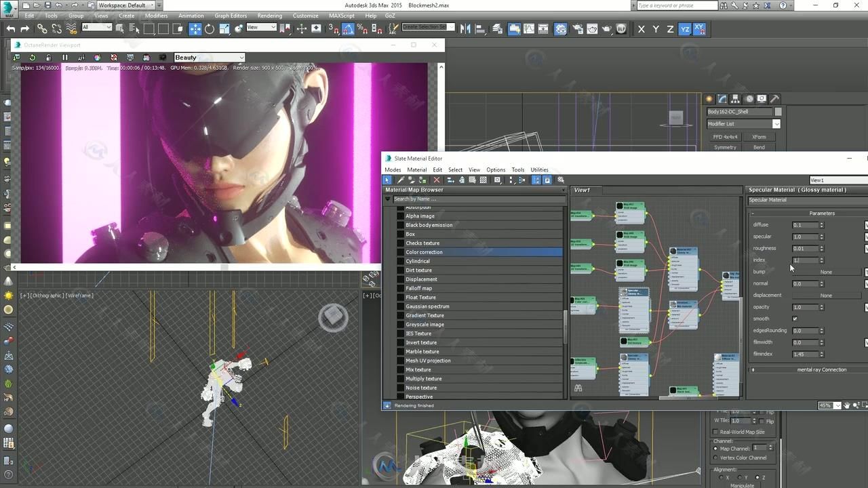Open the Slate editor Utilities menu

coord(539,170)
